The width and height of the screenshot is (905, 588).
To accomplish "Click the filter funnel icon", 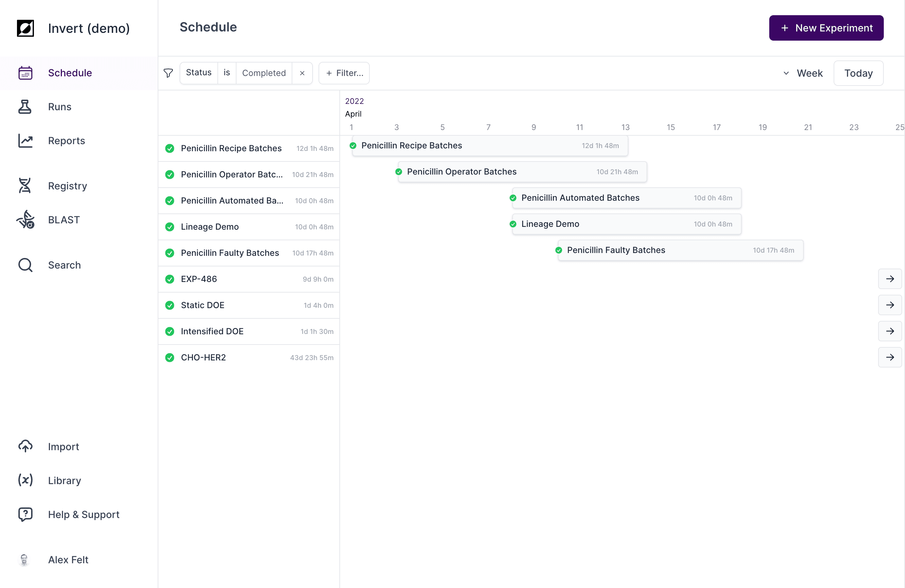I will click(x=168, y=73).
